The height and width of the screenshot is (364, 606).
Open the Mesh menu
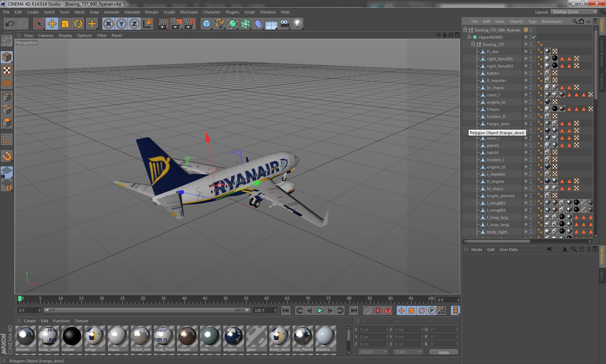[x=79, y=12]
